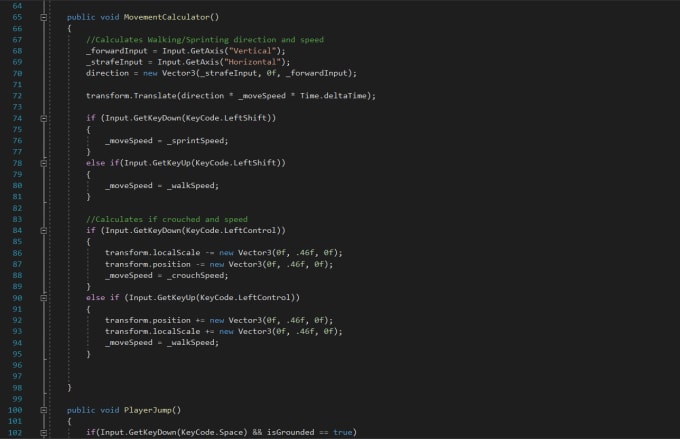
Task: Collapse the else if GetKeyUp LeftControl block on line 90
Action: click(44, 298)
